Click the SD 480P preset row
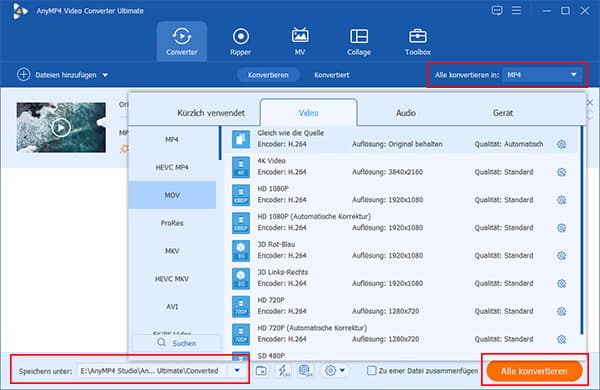Viewport: 600px width, 390px height. tap(402, 356)
